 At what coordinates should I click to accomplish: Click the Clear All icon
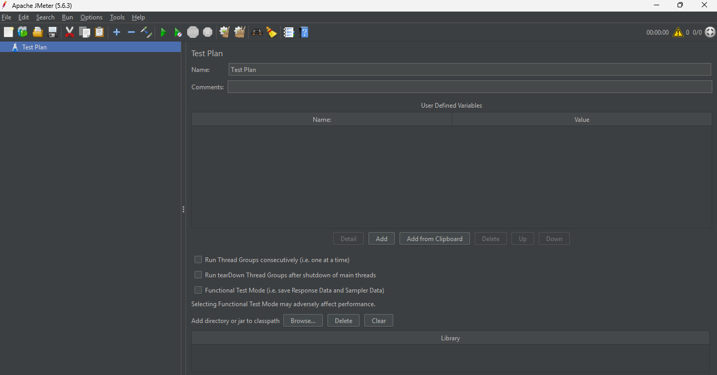click(x=240, y=32)
